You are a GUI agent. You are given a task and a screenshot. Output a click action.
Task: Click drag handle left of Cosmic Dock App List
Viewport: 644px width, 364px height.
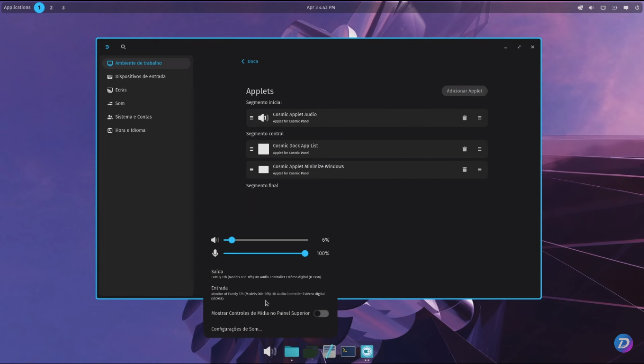pos(251,149)
